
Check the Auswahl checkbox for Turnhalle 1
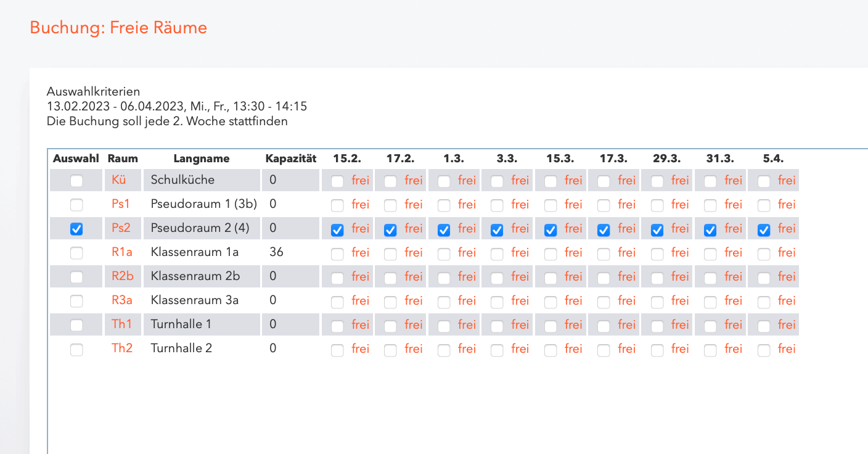tap(76, 325)
